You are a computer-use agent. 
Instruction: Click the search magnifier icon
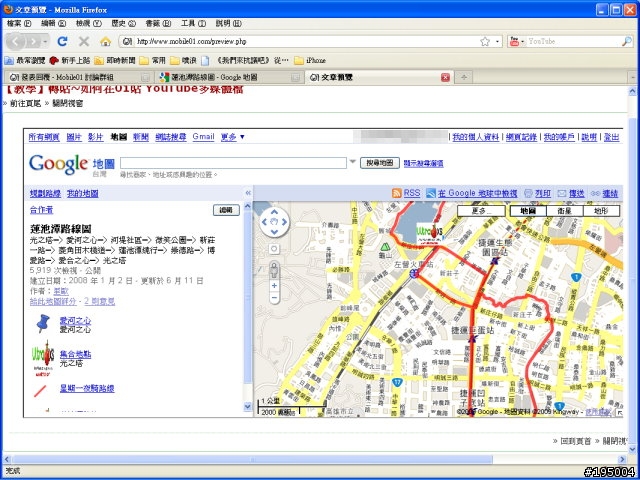coord(627,41)
